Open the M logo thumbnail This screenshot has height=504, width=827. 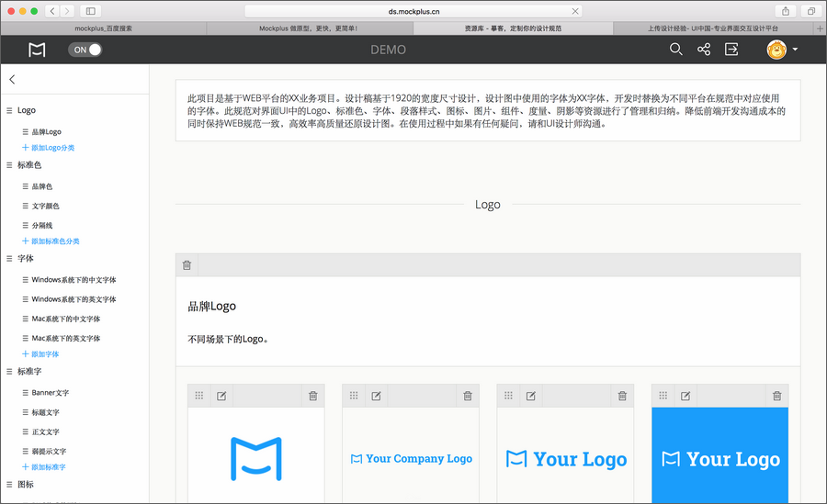[256, 455]
